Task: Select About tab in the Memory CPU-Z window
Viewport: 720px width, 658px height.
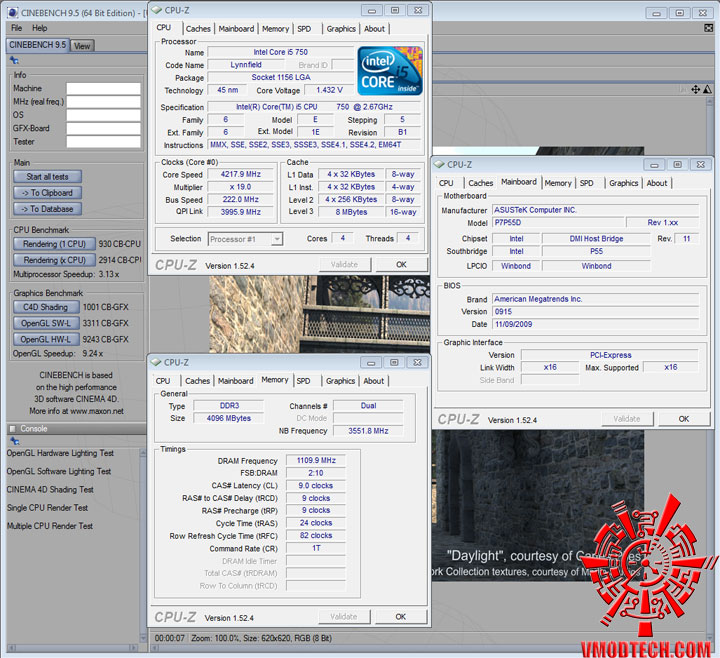Action: [x=374, y=381]
